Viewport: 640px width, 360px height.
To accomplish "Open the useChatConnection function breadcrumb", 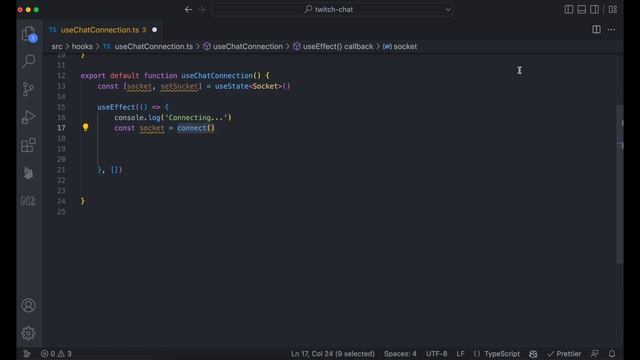I will click(x=243, y=47).
